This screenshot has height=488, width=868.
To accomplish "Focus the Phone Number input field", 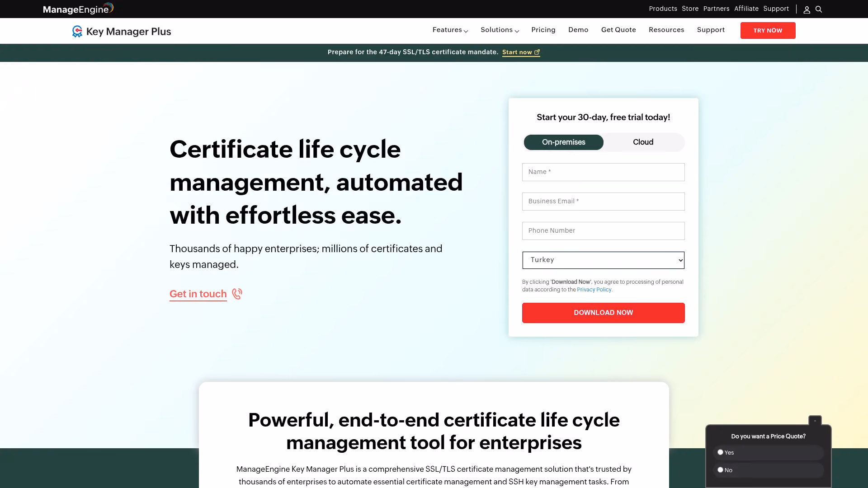I will coord(603,231).
